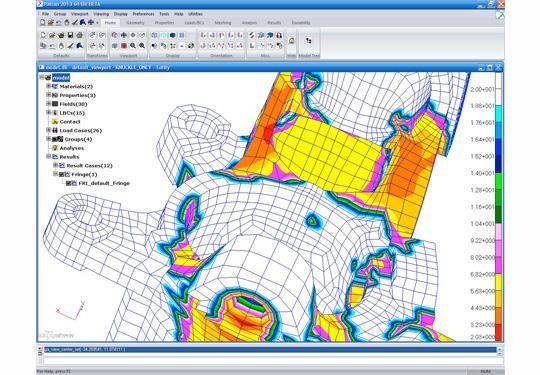This screenshot has width=540, height=375.
Task: Switch to the Geometry ribbon tab
Action: (x=135, y=23)
